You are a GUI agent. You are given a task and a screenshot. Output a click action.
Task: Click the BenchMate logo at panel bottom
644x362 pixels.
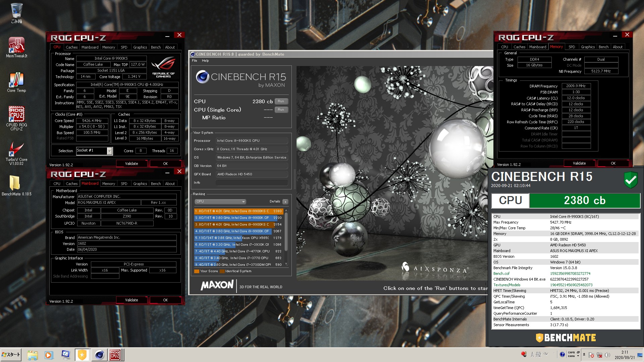[566, 338]
